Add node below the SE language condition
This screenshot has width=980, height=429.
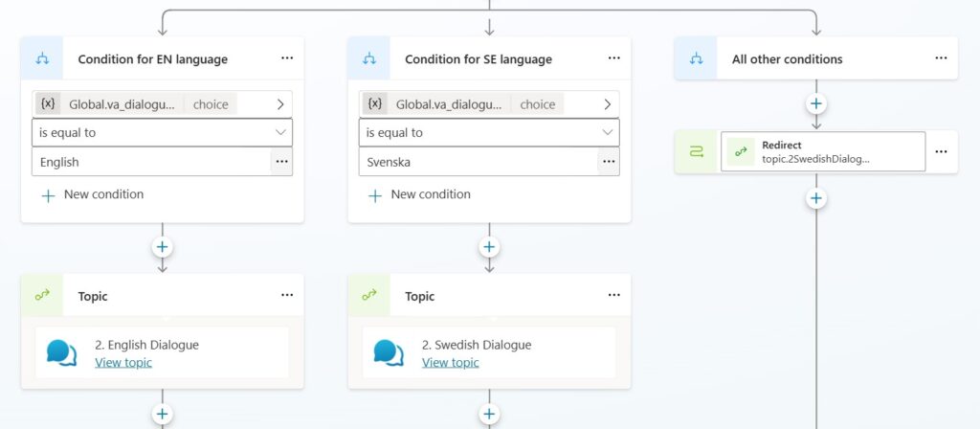[x=490, y=247]
